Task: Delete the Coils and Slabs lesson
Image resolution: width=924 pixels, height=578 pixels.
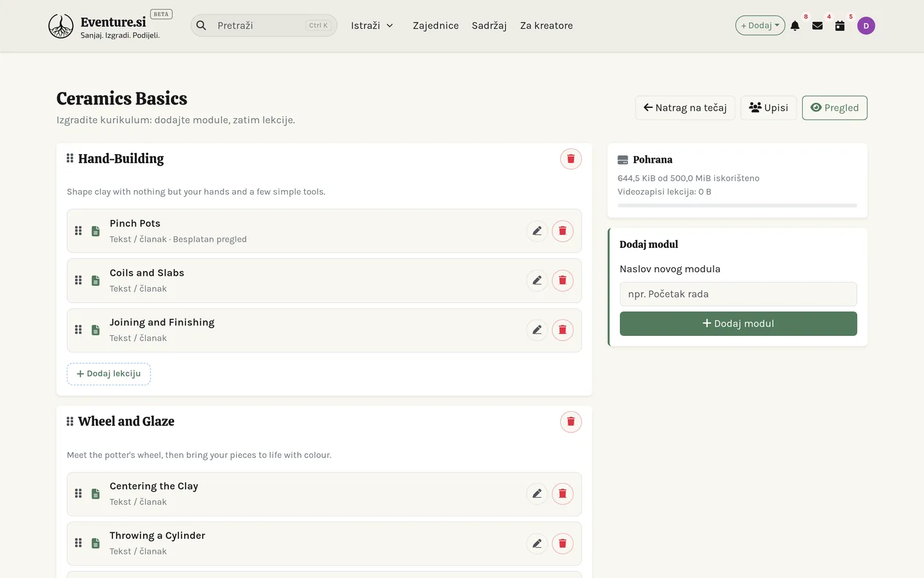Action: [x=563, y=281]
